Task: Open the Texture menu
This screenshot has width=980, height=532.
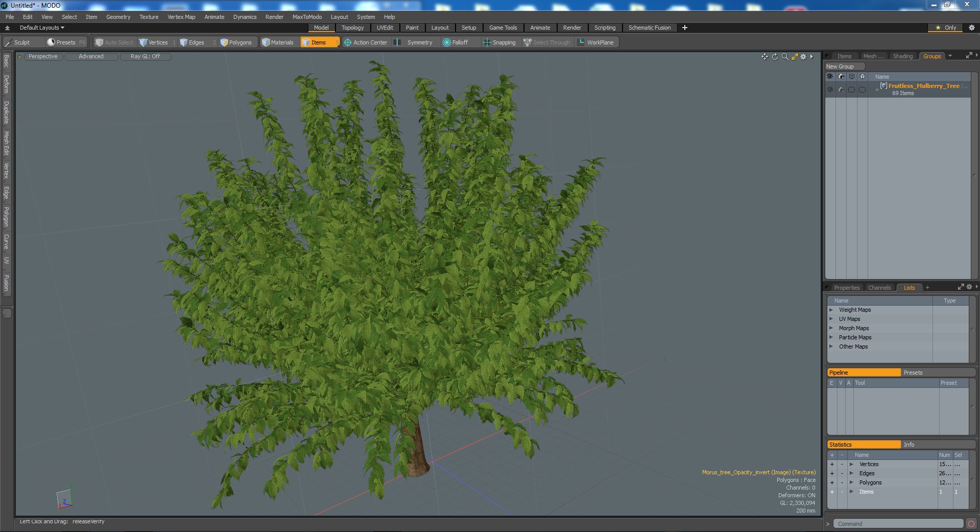Action: point(149,17)
